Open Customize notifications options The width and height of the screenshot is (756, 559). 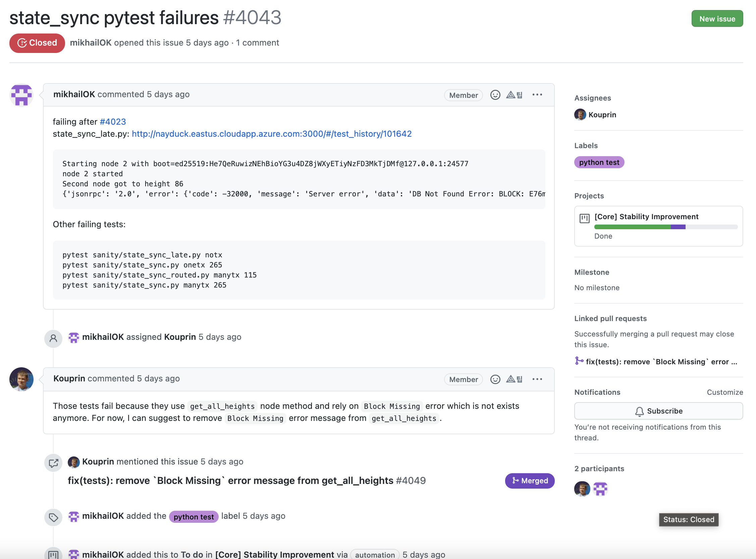tap(724, 392)
